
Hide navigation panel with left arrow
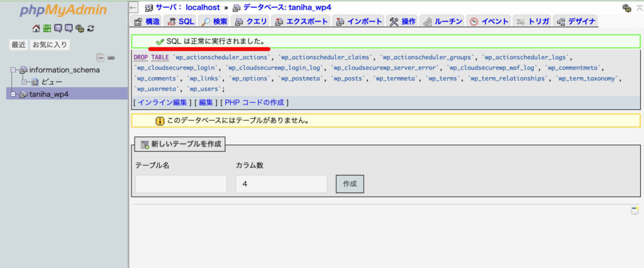point(133,8)
